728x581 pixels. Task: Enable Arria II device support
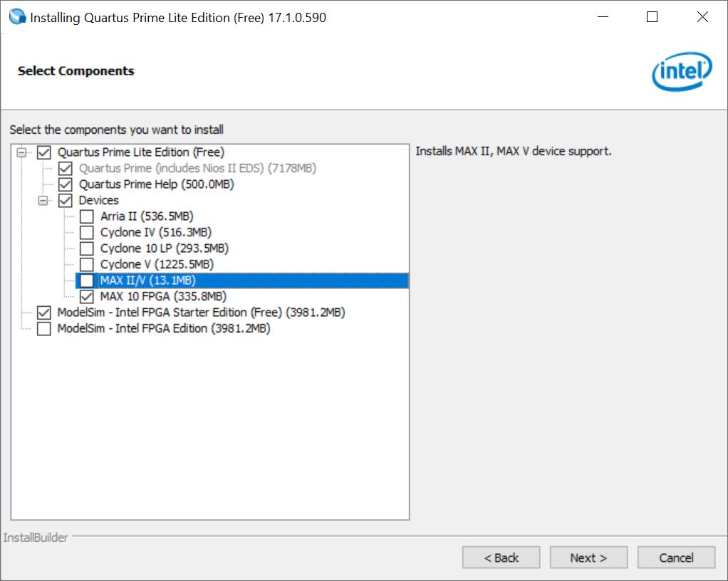(86, 216)
